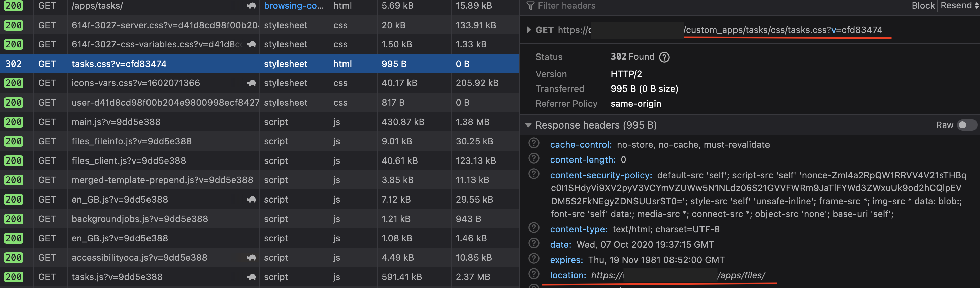The width and height of the screenshot is (980, 288).
Task: Select the files_fileinfo.js request row
Action: pyautogui.click(x=259, y=141)
